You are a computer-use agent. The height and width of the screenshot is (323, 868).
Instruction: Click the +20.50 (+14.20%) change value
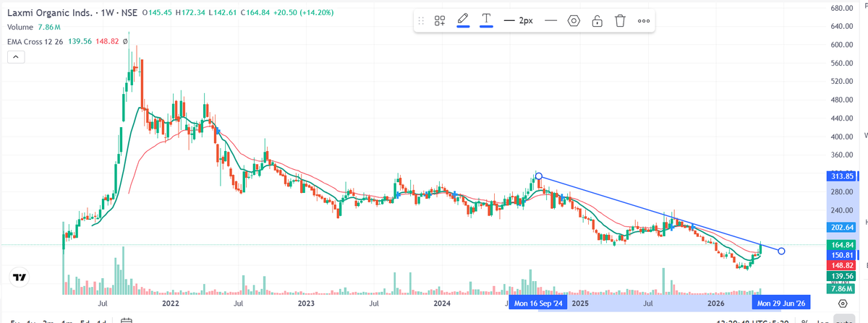[305, 13]
